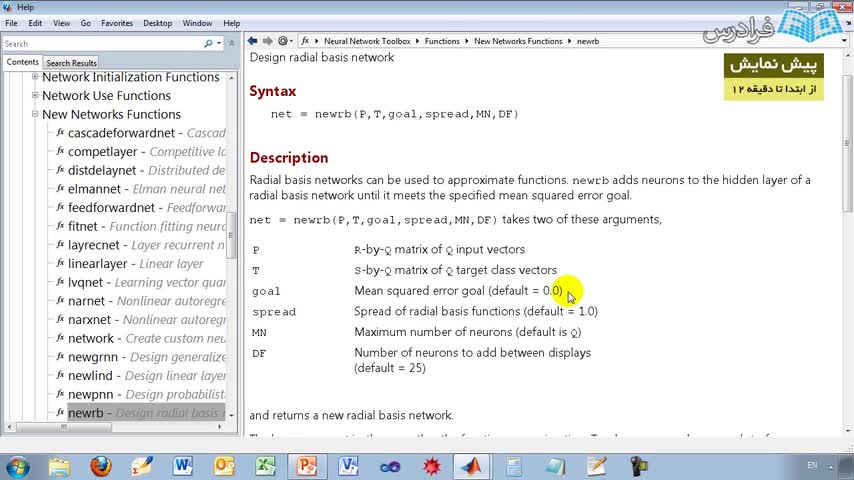Expand Network Use Functions node
This screenshot has height=480, width=854.
pos(35,95)
